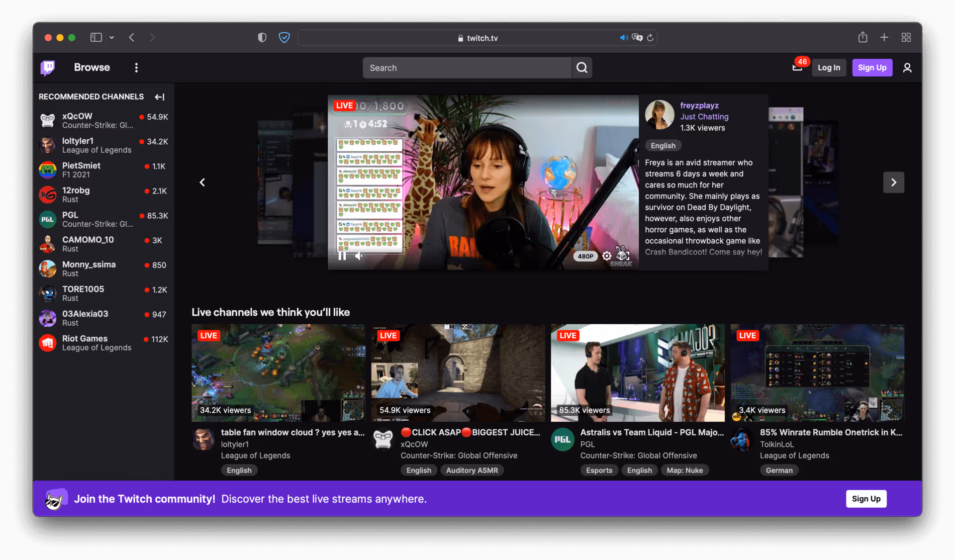
Task: Click the twitch.tv address bar
Action: [x=477, y=38]
